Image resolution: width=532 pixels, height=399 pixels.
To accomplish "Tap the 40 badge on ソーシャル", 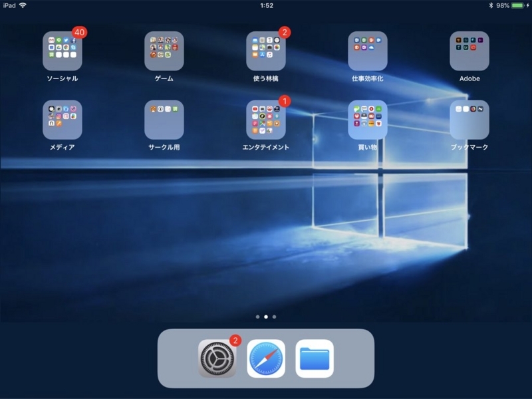I will coord(79,33).
